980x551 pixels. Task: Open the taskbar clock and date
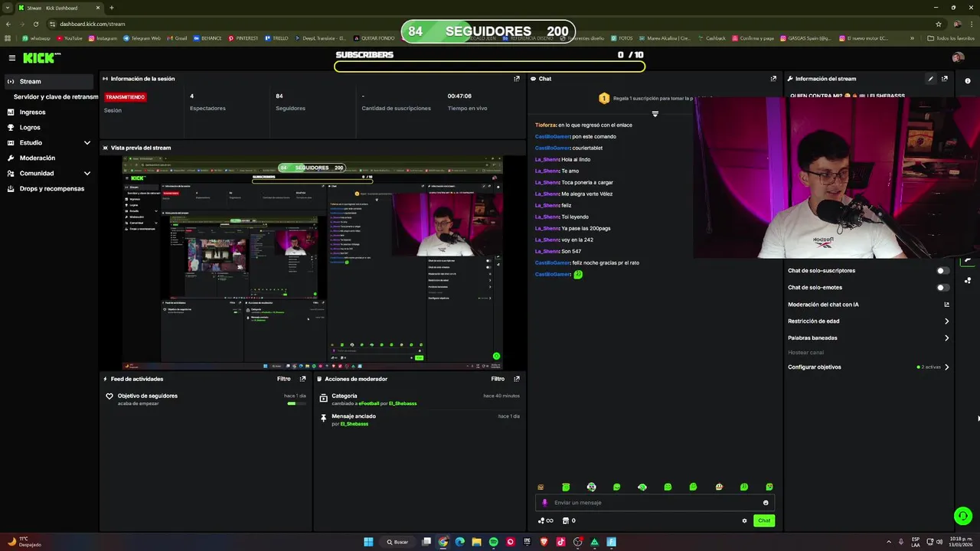tap(959, 542)
